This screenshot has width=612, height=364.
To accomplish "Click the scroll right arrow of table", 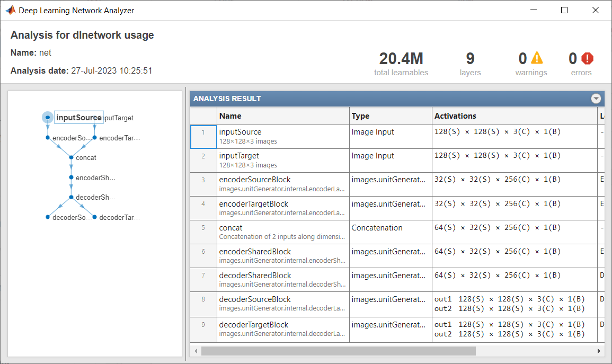I will [x=600, y=351].
